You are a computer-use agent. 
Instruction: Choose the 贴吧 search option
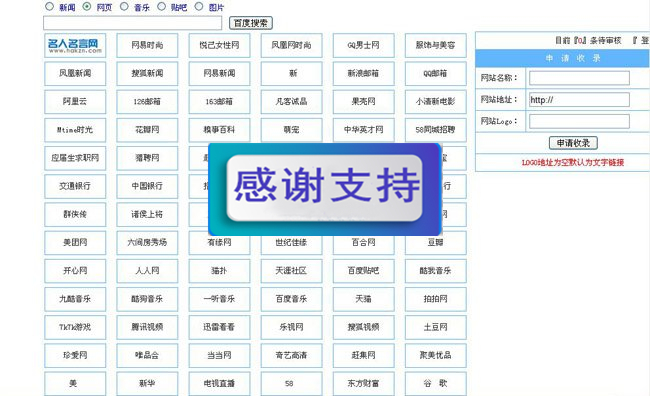click(161, 6)
